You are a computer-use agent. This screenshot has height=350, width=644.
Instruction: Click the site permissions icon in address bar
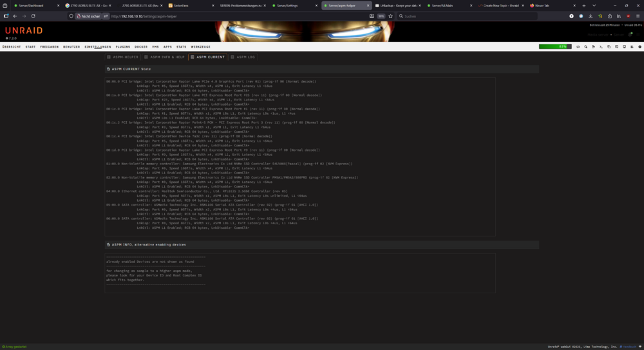pos(106,16)
